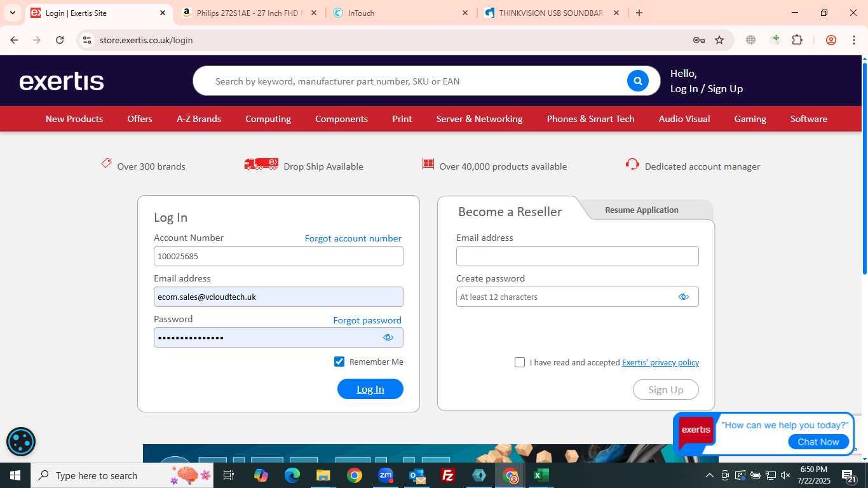Show login password with eye icon

[x=388, y=337]
